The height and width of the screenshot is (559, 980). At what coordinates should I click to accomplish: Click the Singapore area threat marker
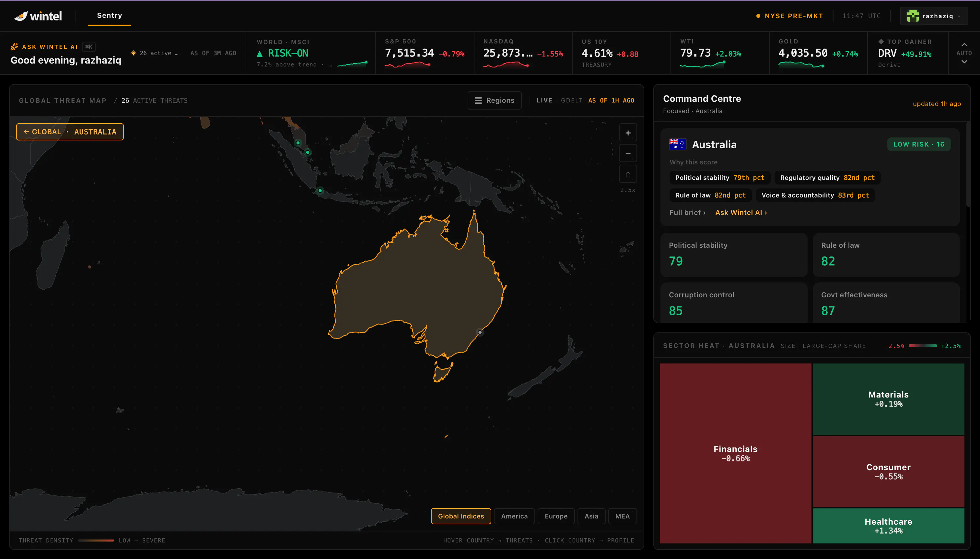click(308, 152)
